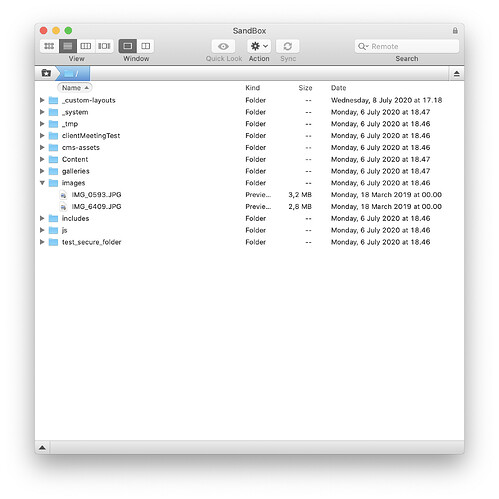Switch to column view mode
The image size is (499, 499).
point(86,46)
